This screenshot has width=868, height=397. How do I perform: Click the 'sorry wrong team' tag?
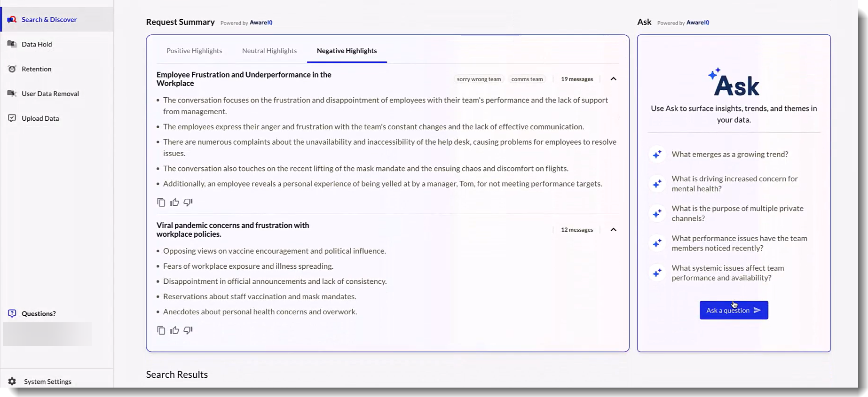pyautogui.click(x=479, y=79)
